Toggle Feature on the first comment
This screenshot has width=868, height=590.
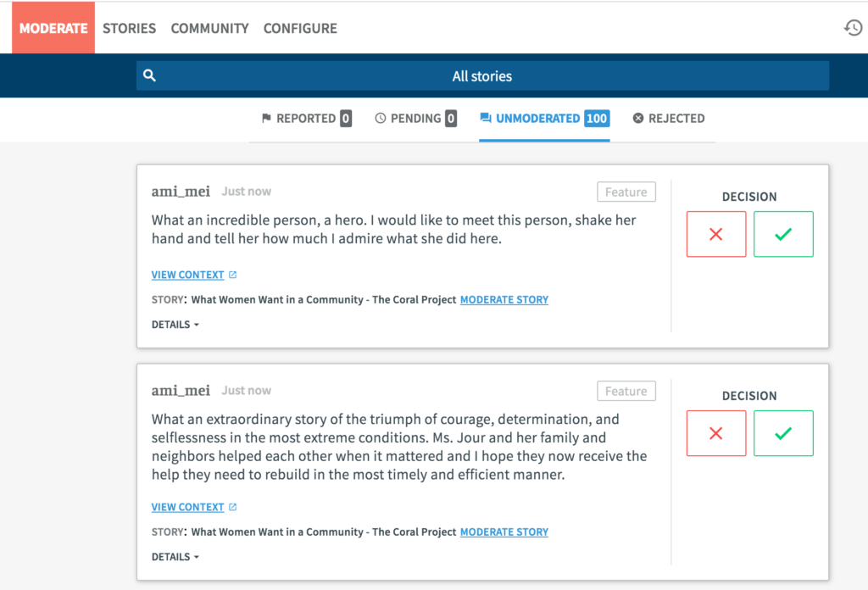click(x=626, y=192)
